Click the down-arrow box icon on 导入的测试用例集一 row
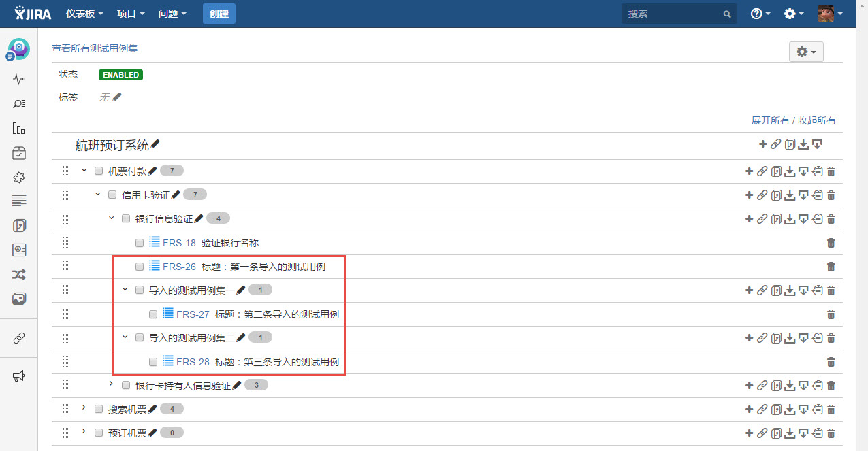Viewport: 868px width, 451px height. pos(803,290)
